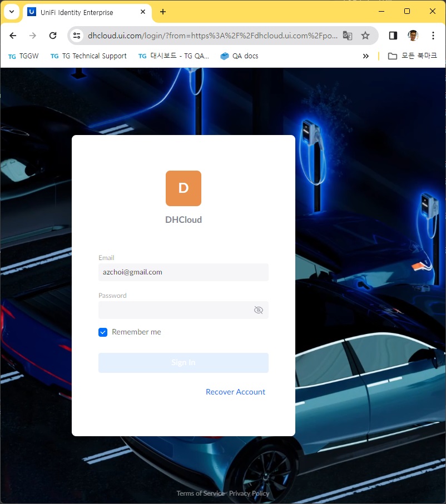The image size is (446, 504).
Task: Expand hidden bookmarks chevron
Action: [365, 56]
